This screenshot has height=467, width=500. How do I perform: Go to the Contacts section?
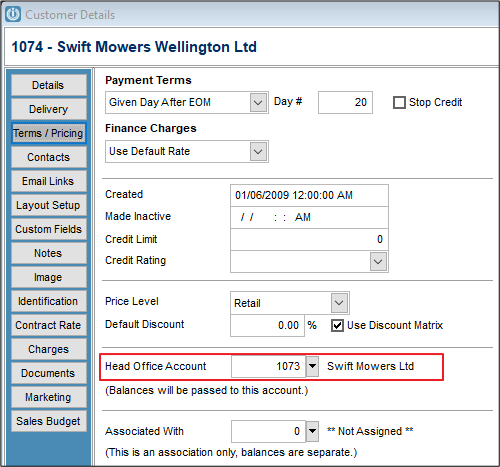click(49, 157)
